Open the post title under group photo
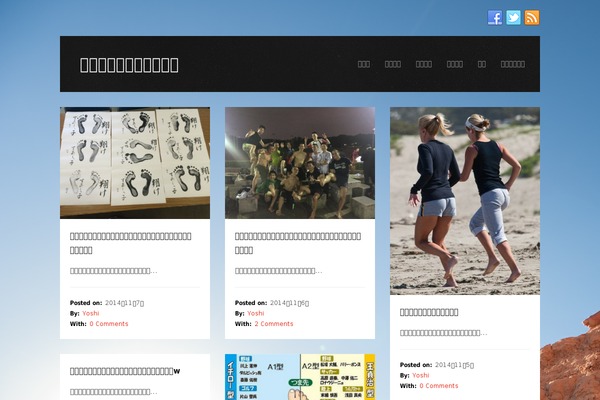The image size is (600, 400). point(298,243)
